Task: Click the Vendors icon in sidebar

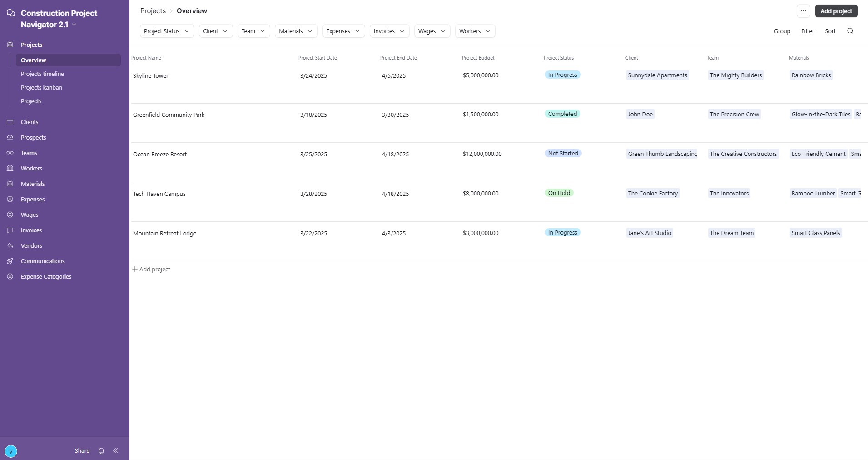Action: 10,245
